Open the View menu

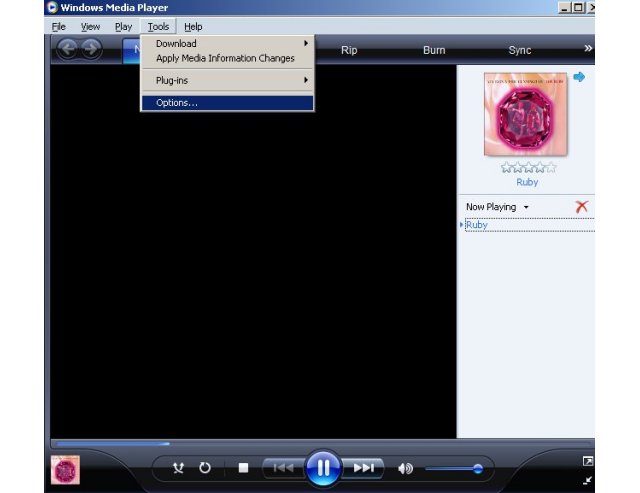(x=90, y=27)
